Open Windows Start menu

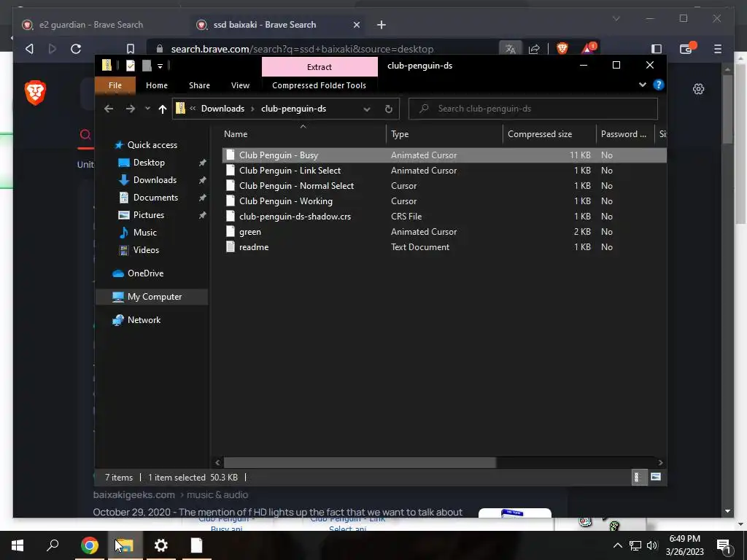coord(18,545)
